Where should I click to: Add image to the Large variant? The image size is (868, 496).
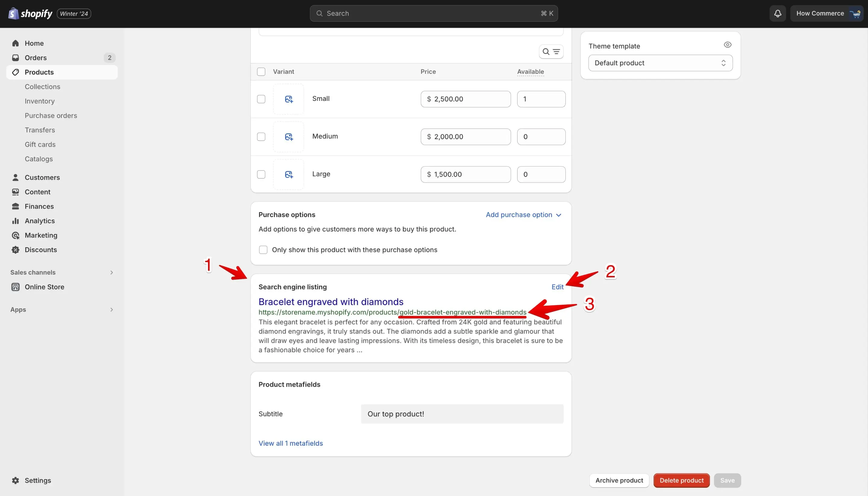tap(288, 174)
